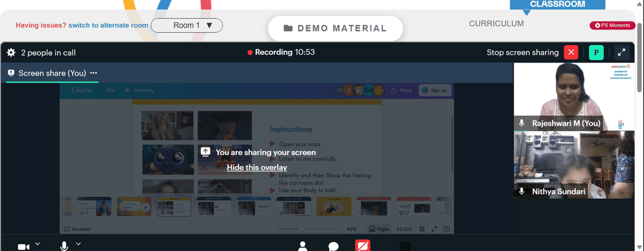Open DEMO MATERIAL folder button
Screen dimensions: 644x251
coord(335,28)
